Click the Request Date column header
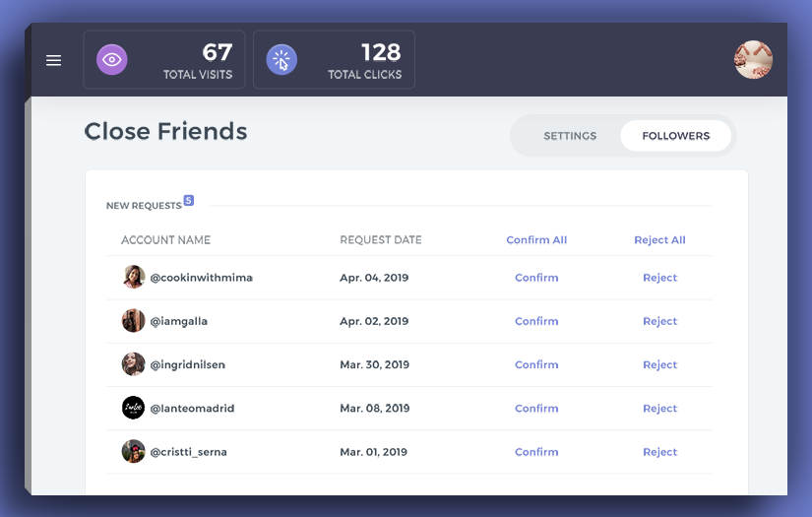Image resolution: width=812 pixels, height=517 pixels. click(x=381, y=240)
